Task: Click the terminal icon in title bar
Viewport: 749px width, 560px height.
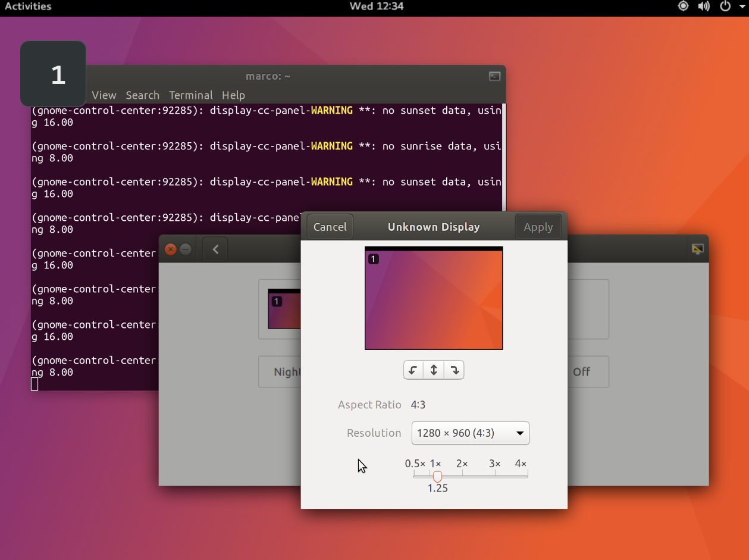Action: [494, 76]
